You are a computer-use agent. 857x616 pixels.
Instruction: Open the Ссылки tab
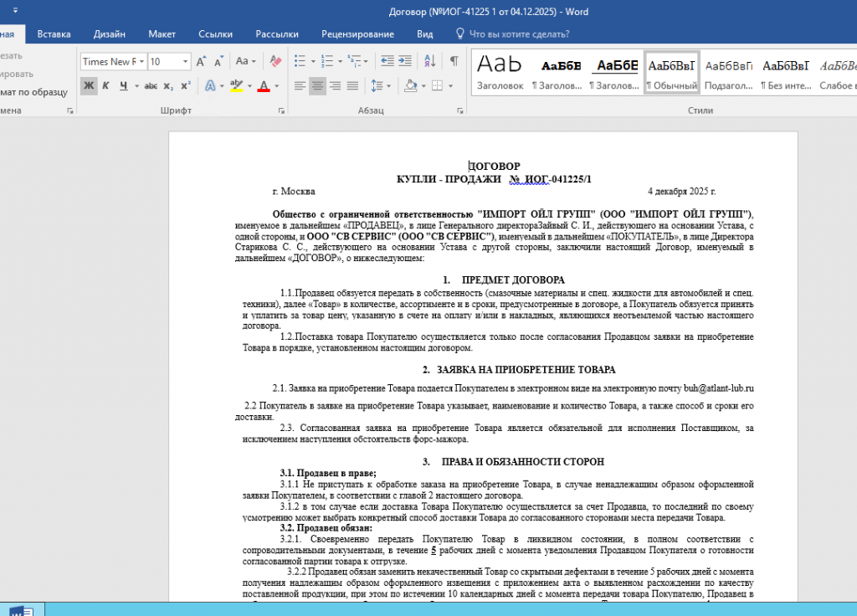coord(215,33)
